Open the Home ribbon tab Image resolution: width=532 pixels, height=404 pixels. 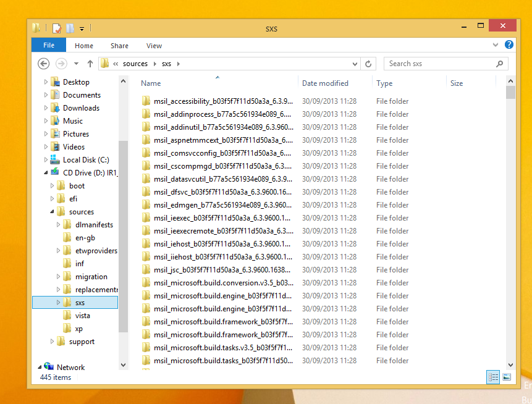point(84,46)
